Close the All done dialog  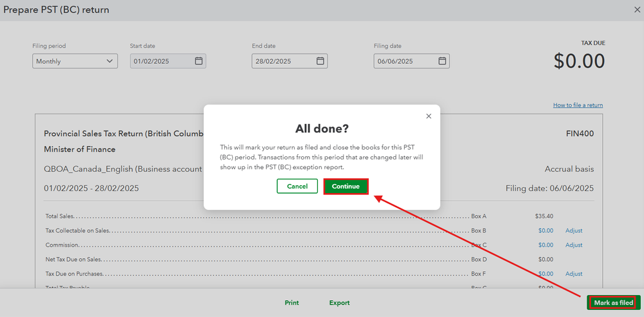point(429,116)
